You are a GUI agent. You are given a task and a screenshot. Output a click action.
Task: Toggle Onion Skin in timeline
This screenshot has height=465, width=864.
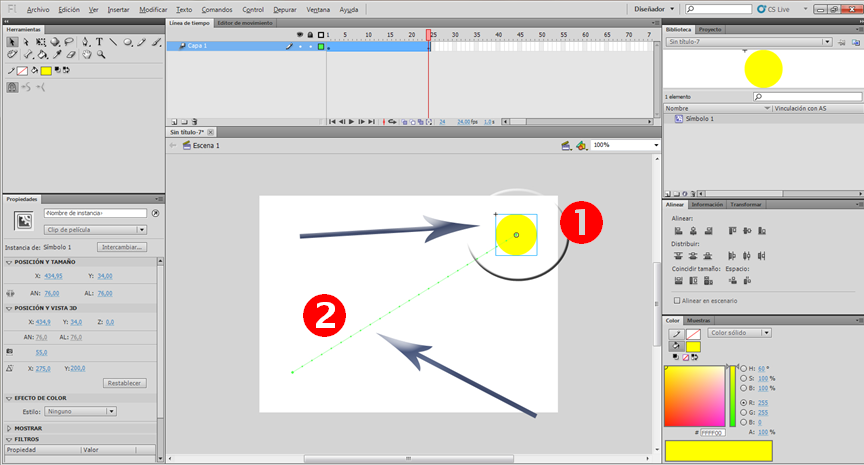[404, 122]
